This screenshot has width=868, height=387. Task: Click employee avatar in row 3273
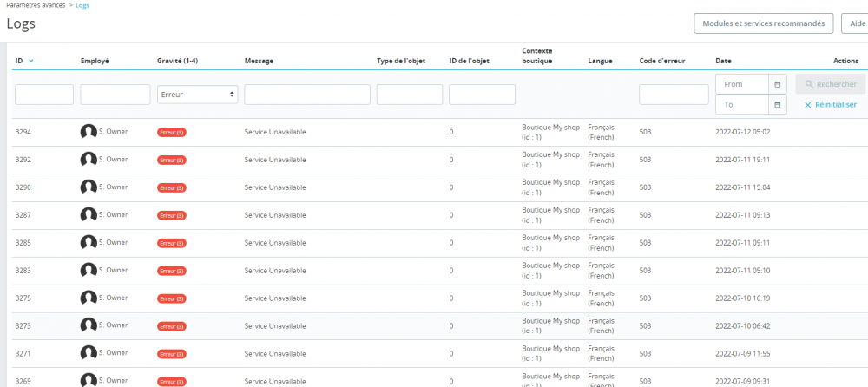point(89,326)
